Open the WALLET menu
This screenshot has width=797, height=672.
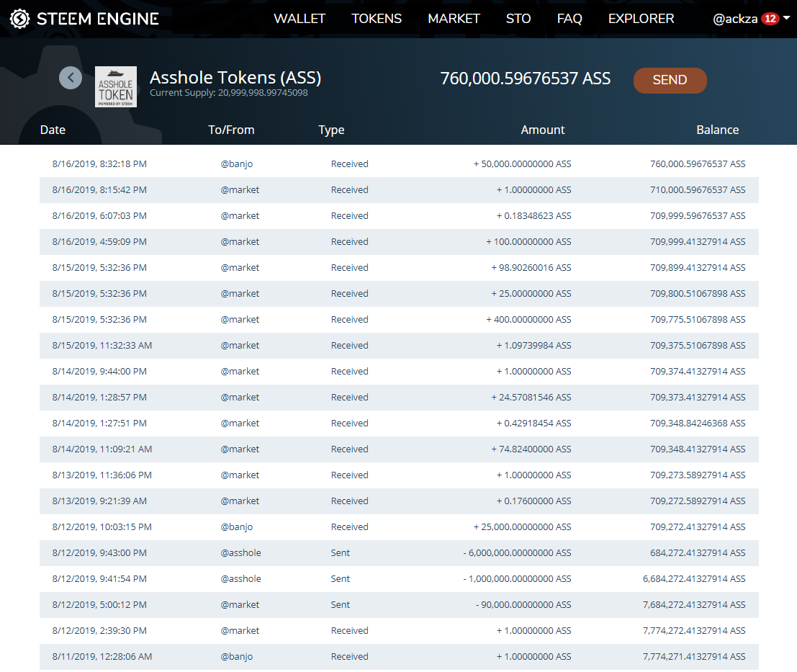click(300, 19)
